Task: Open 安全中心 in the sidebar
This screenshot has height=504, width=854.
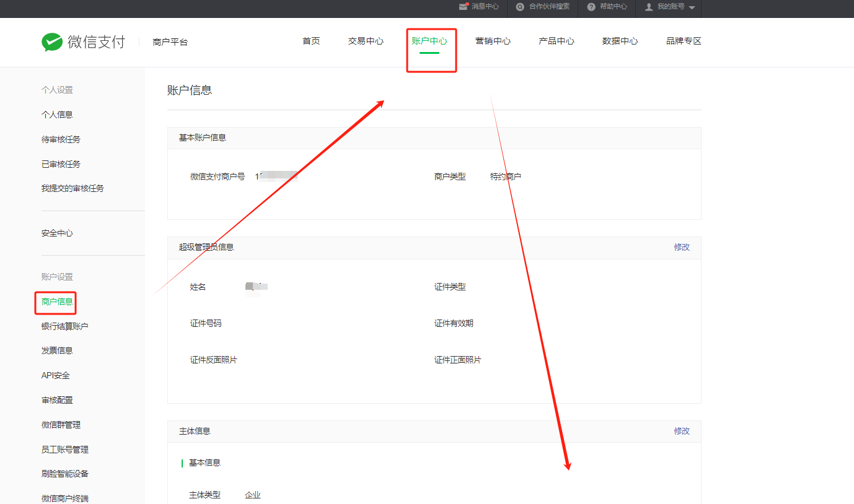Action: (x=57, y=233)
